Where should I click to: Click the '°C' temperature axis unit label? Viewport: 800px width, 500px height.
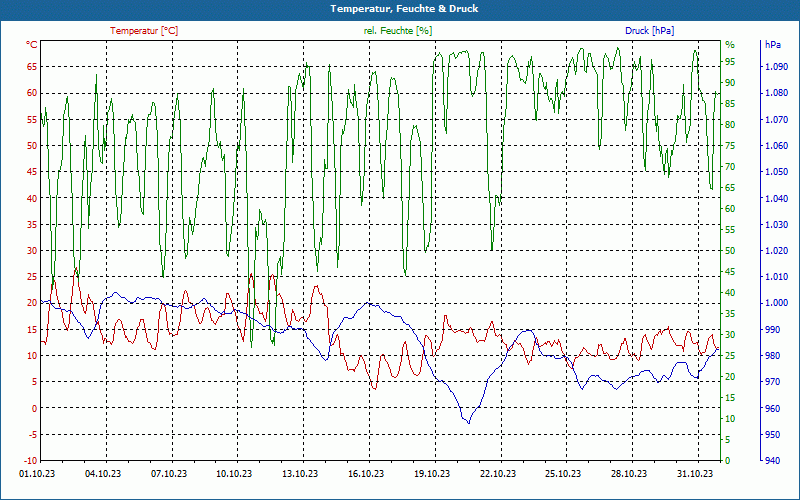(32, 45)
